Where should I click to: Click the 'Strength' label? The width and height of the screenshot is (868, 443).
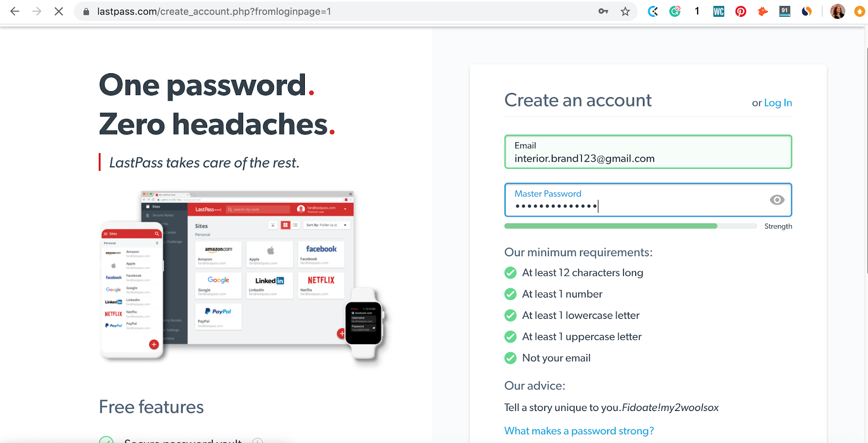click(778, 226)
